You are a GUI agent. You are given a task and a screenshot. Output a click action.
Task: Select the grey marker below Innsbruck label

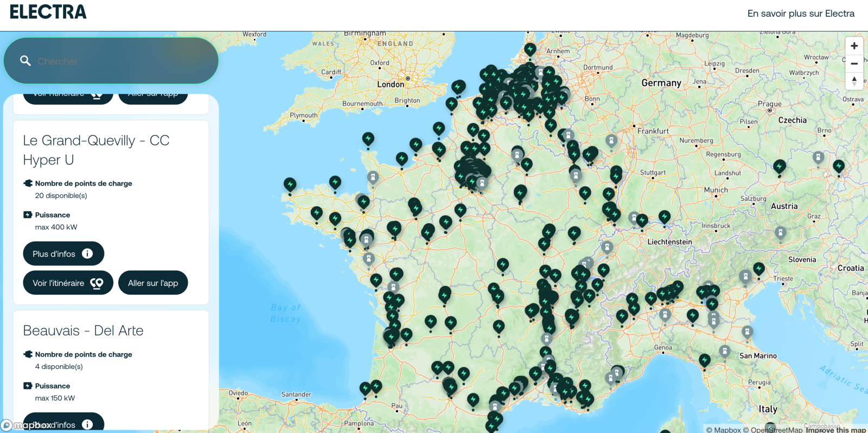(780, 233)
